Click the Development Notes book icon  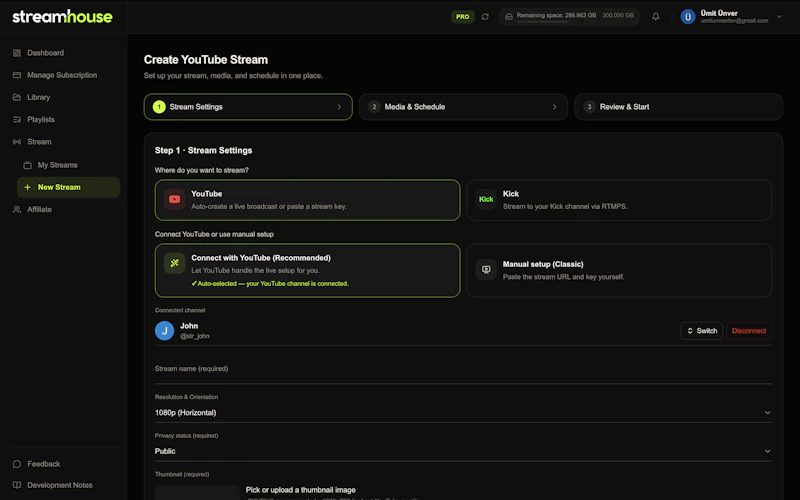point(17,485)
